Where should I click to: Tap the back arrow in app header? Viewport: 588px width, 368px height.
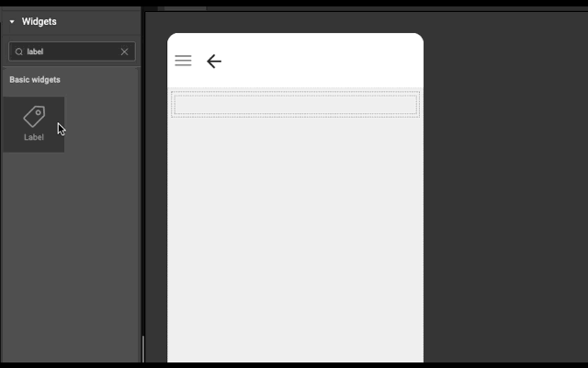(214, 62)
